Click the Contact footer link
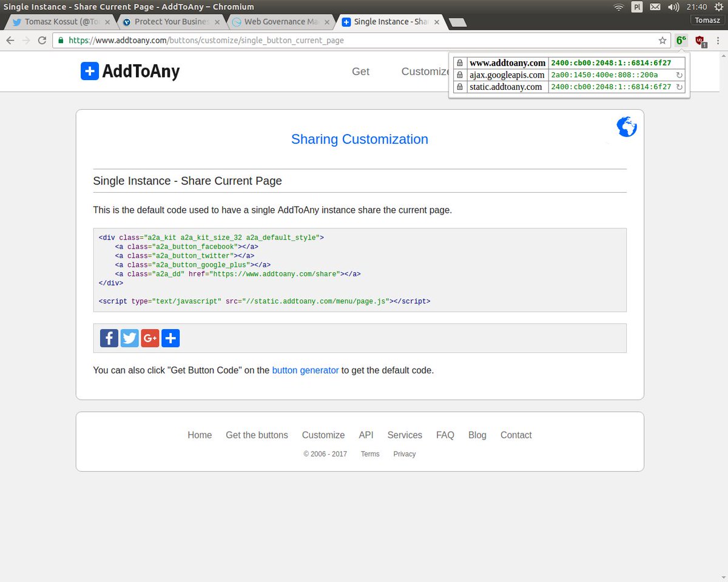Viewport: 728px width, 582px height. 516,435
